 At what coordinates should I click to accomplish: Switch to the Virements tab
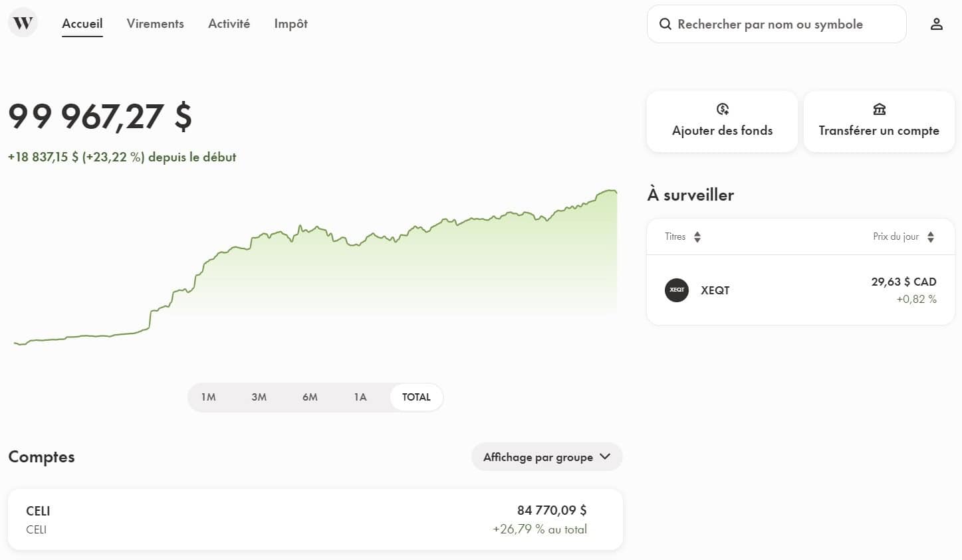tap(154, 24)
